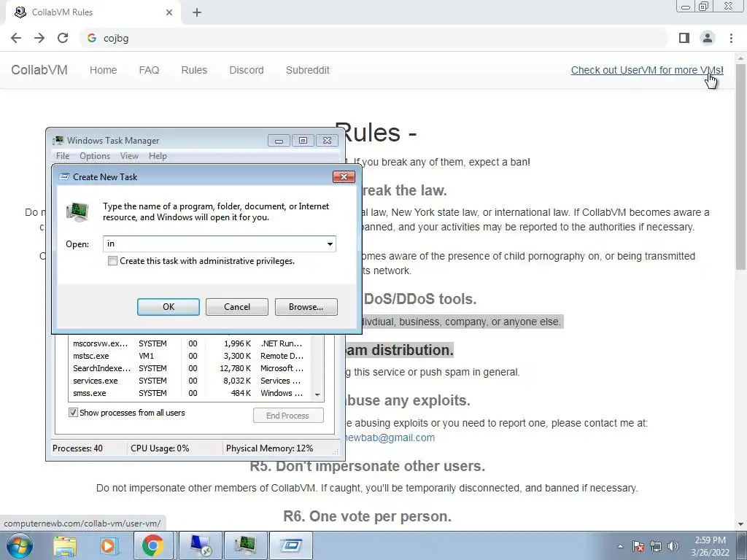This screenshot has height=560, width=747.
Task: Click Cancel in Create New Task
Action: coord(237,307)
